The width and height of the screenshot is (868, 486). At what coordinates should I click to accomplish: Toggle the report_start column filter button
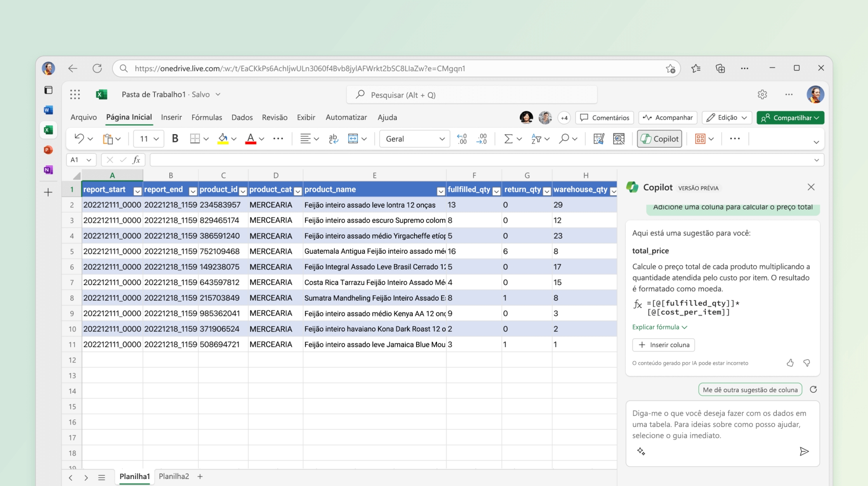point(137,191)
